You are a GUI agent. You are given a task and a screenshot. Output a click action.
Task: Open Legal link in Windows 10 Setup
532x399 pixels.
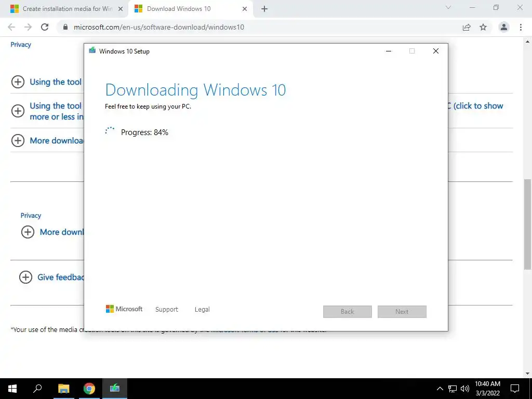pos(202,310)
